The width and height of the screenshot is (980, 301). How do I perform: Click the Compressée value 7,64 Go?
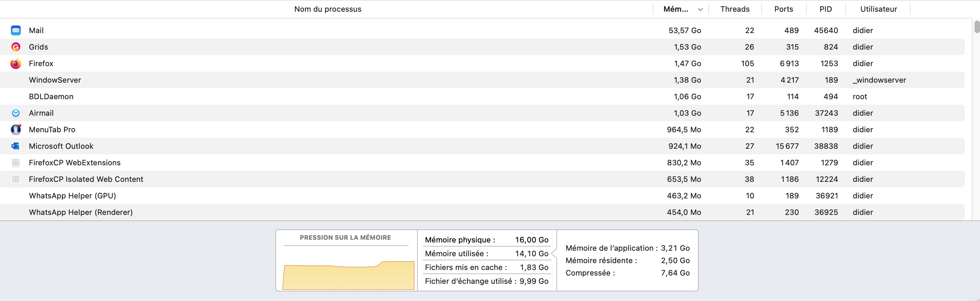[x=675, y=273]
